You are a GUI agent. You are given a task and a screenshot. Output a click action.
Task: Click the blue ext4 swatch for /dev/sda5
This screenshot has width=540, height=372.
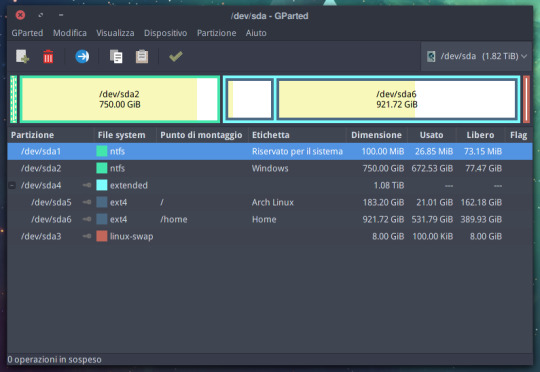102,202
